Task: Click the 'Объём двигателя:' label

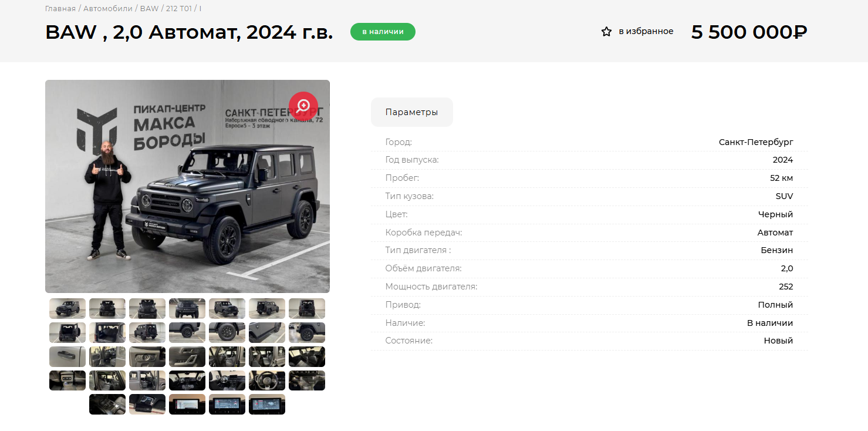Action: pyautogui.click(x=424, y=268)
